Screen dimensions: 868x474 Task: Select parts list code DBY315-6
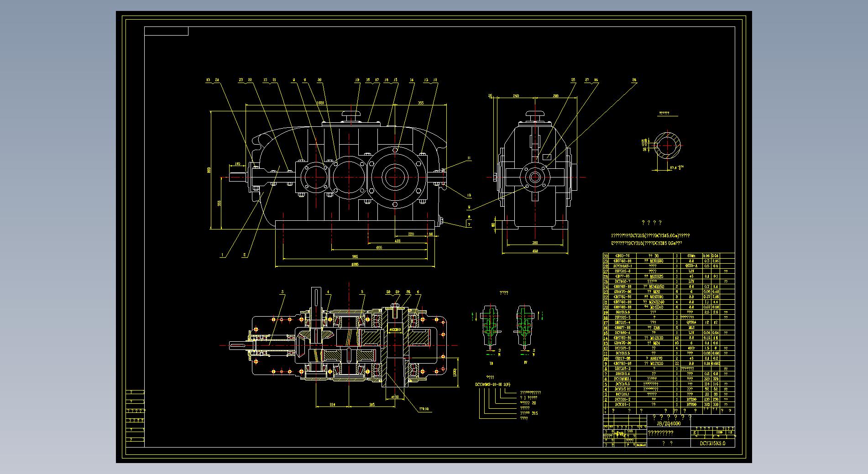(x=622, y=271)
